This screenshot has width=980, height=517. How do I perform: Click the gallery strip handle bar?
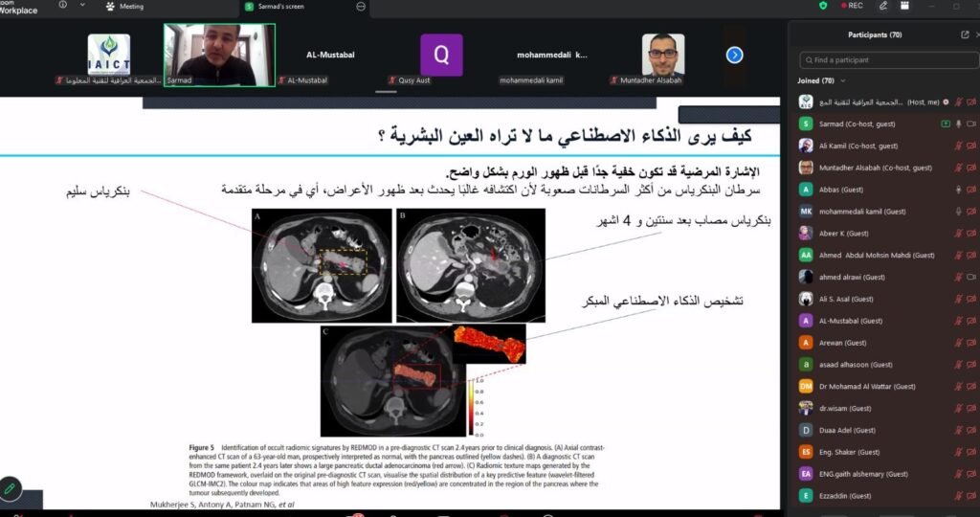386,92
